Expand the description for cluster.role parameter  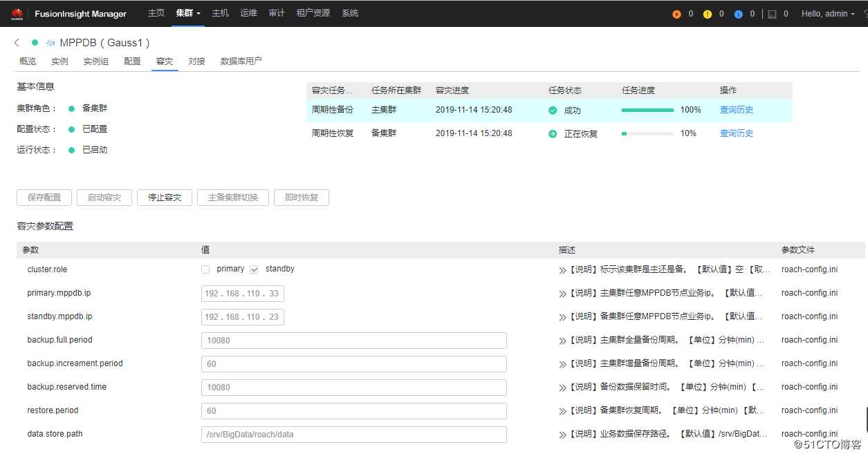(x=562, y=269)
